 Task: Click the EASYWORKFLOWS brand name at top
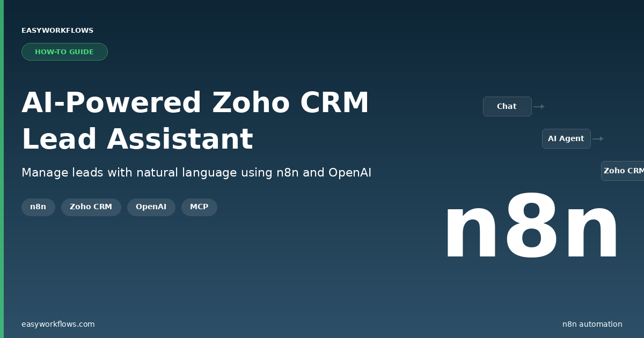57,31
